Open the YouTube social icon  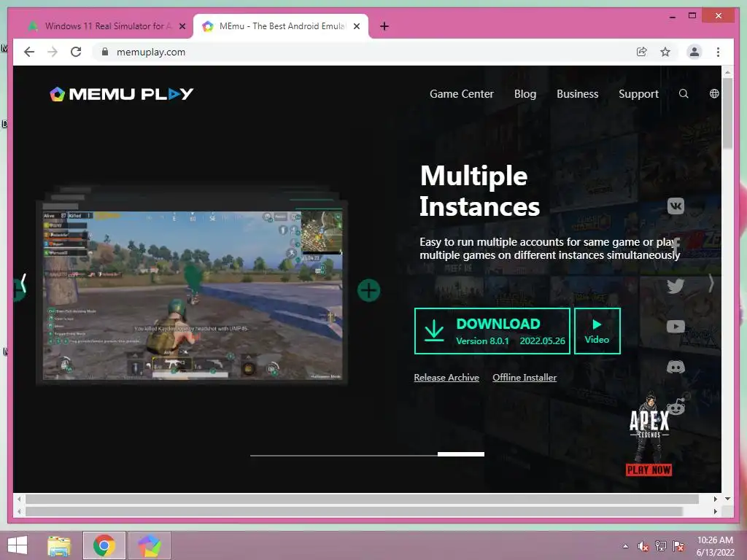(x=676, y=327)
